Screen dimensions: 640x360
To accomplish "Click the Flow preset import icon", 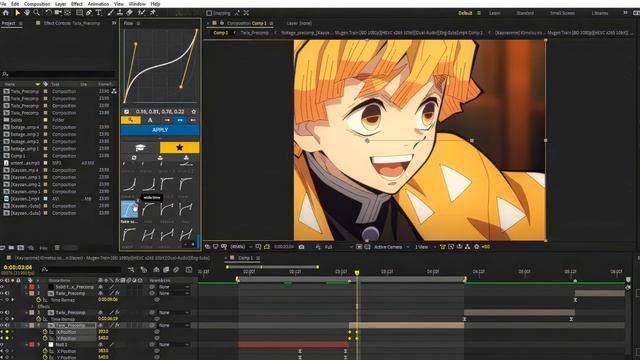I will coord(160,158).
